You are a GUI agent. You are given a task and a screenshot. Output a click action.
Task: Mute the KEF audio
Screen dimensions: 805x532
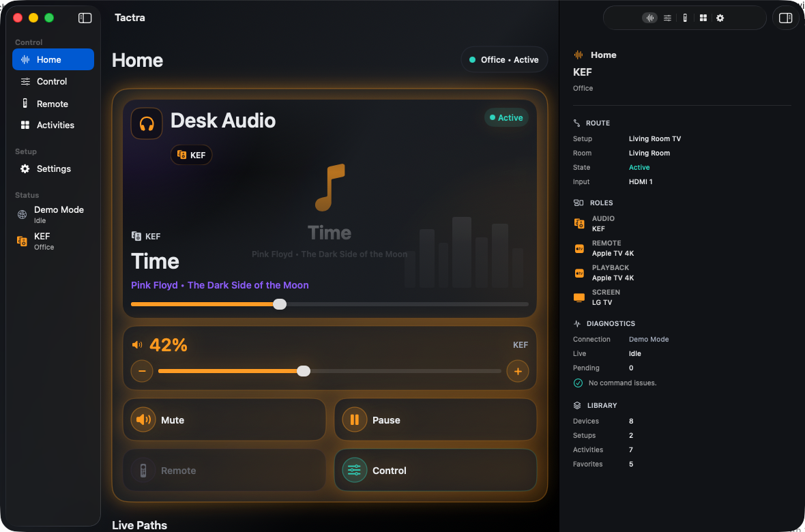[224, 419]
